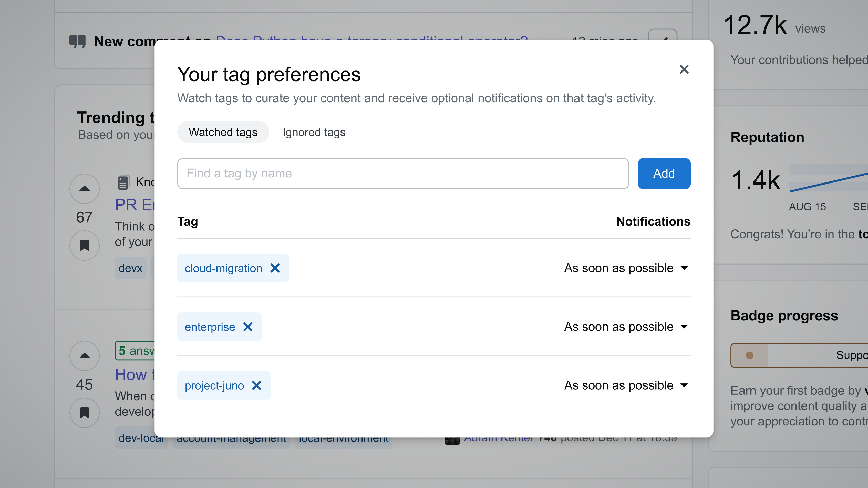Switch to the Ignored tags tab
The image size is (868, 488).
tap(314, 132)
